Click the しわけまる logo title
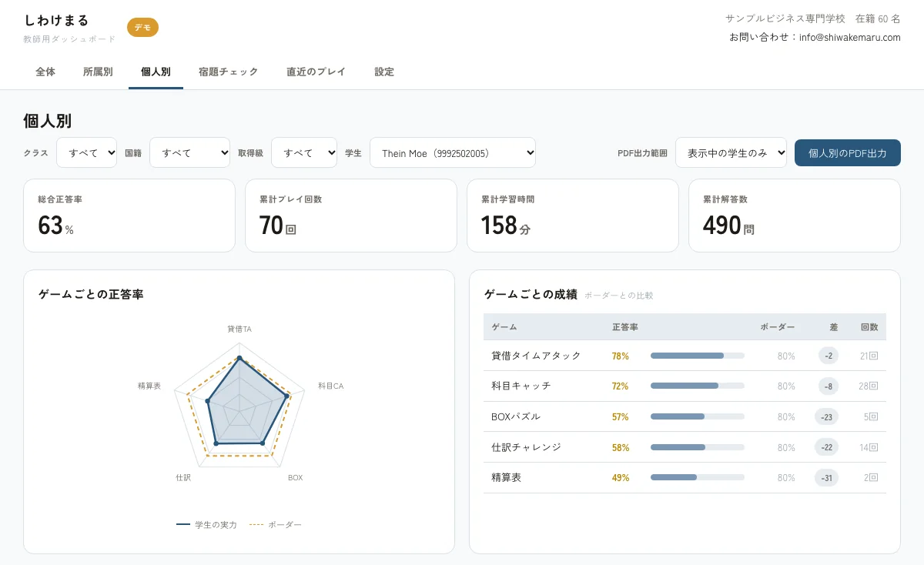 (x=56, y=20)
